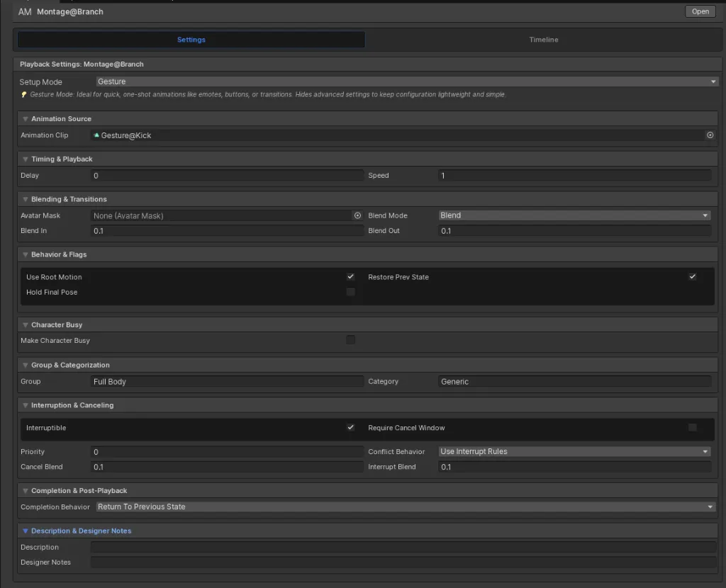Enable the Make Character Busy checkbox

350,340
